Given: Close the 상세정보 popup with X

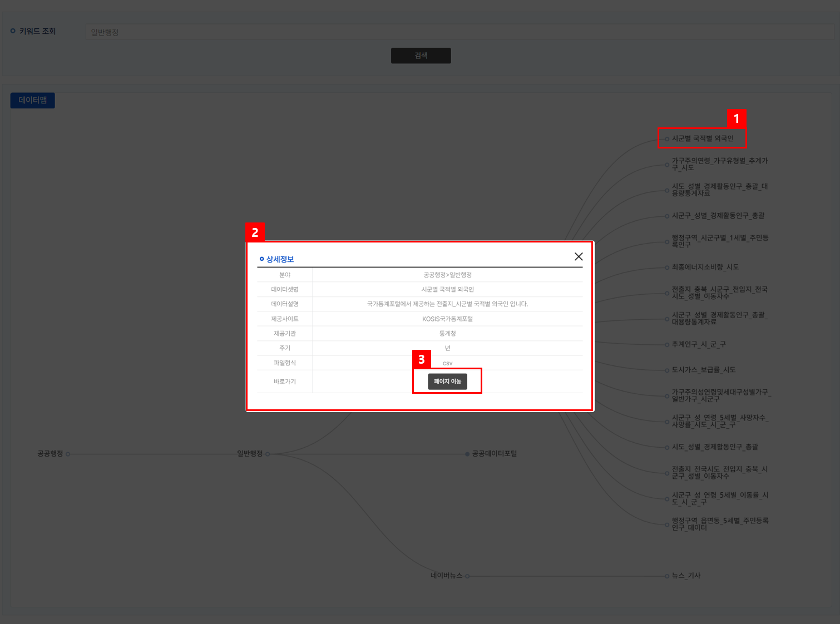Looking at the screenshot, I should click(x=579, y=256).
